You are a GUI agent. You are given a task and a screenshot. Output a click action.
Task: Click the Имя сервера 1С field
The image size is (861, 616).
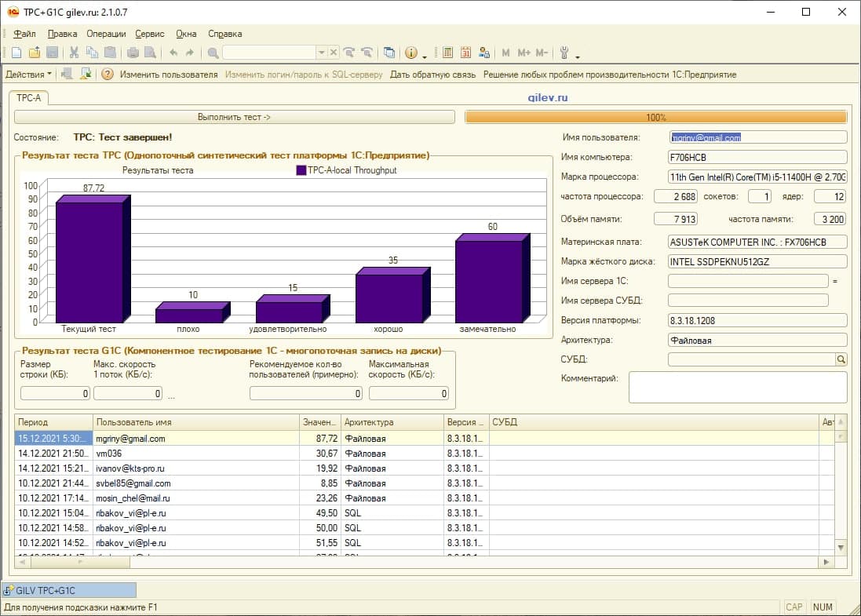point(748,281)
